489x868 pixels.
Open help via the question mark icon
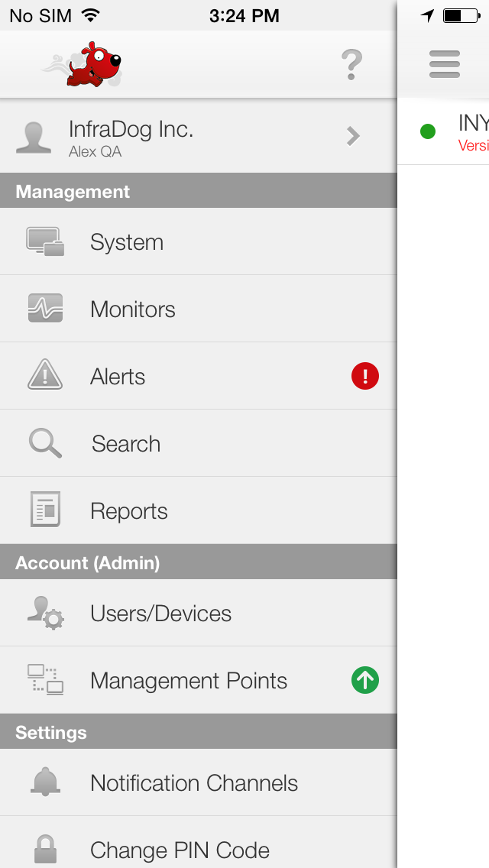tap(351, 65)
